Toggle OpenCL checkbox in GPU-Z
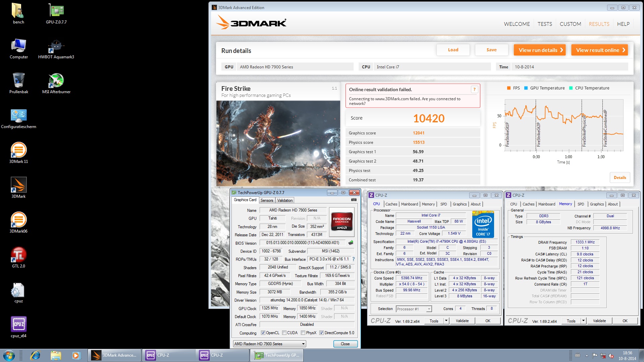The image size is (644, 362). coord(263,333)
